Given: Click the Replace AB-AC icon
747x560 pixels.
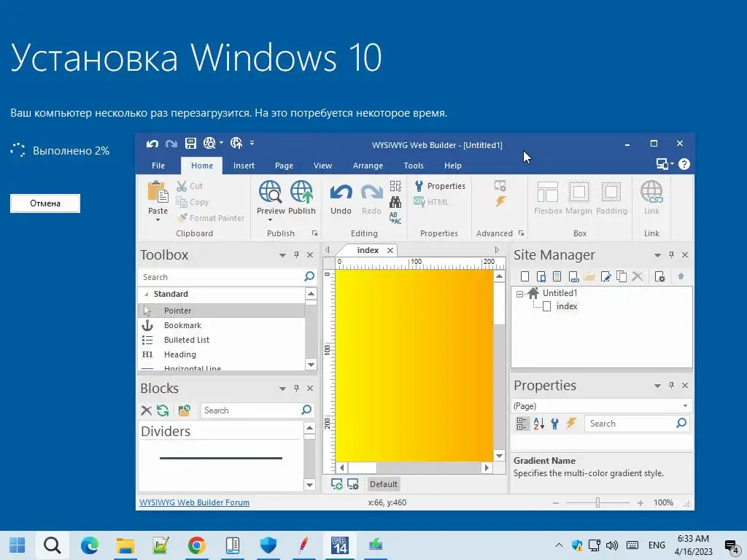Looking at the screenshot, I should 395,218.
